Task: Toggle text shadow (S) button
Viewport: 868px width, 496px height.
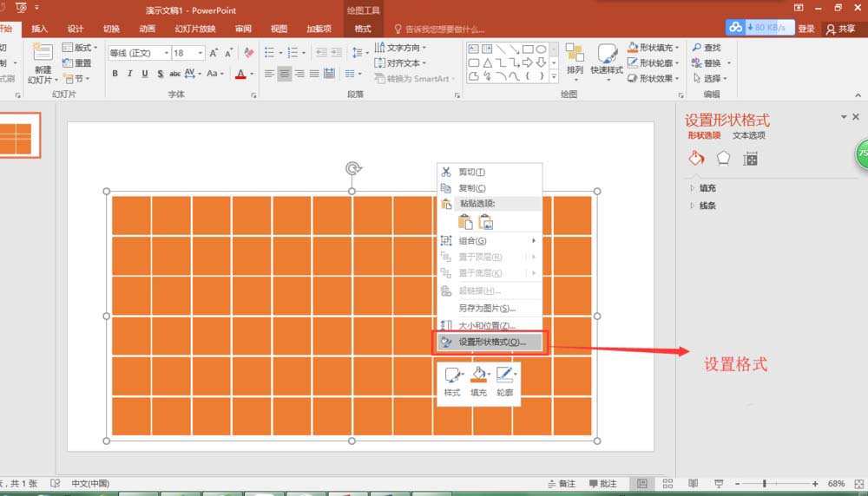Action: pos(160,74)
